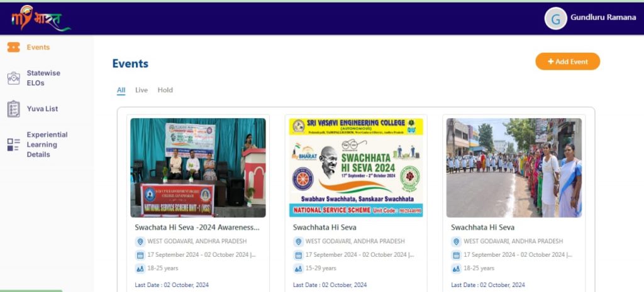The image size is (644, 292).
Task: Open the street human chain event photo
Action: (514, 168)
